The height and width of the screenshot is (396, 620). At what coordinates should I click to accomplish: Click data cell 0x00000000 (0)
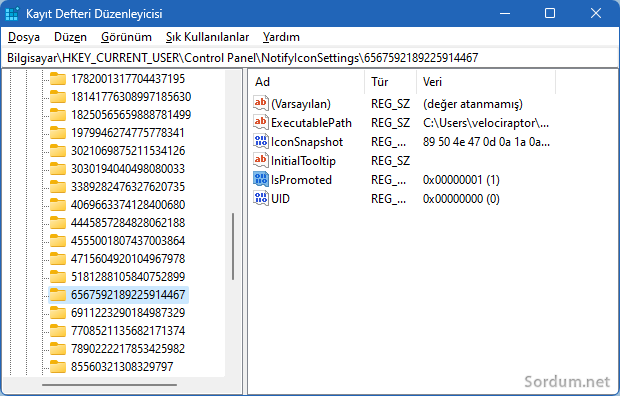(x=461, y=199)
